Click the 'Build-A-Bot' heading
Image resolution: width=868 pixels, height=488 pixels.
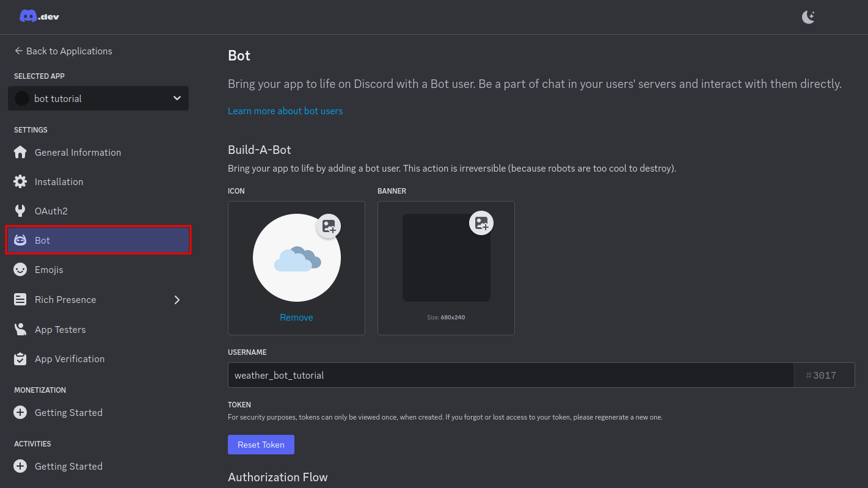(260, 150)
